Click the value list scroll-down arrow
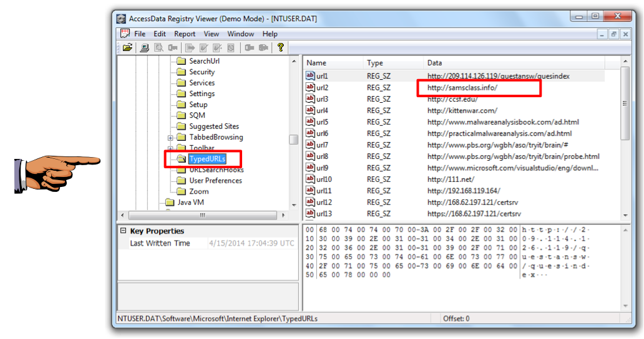This screenshot has width=644, height=339. [x=625, y=215]
